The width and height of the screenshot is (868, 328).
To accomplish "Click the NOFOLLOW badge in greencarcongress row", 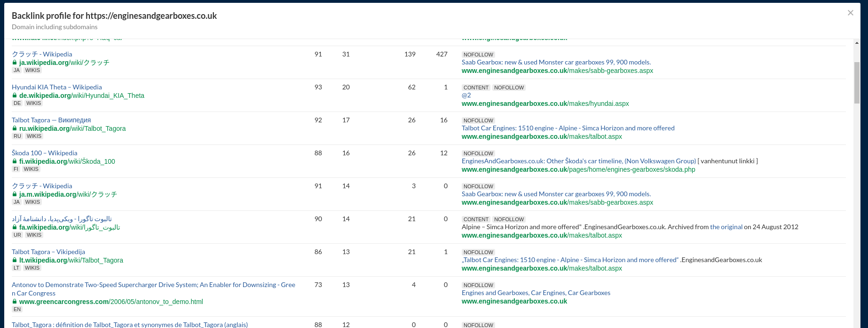I will point(478,285).
